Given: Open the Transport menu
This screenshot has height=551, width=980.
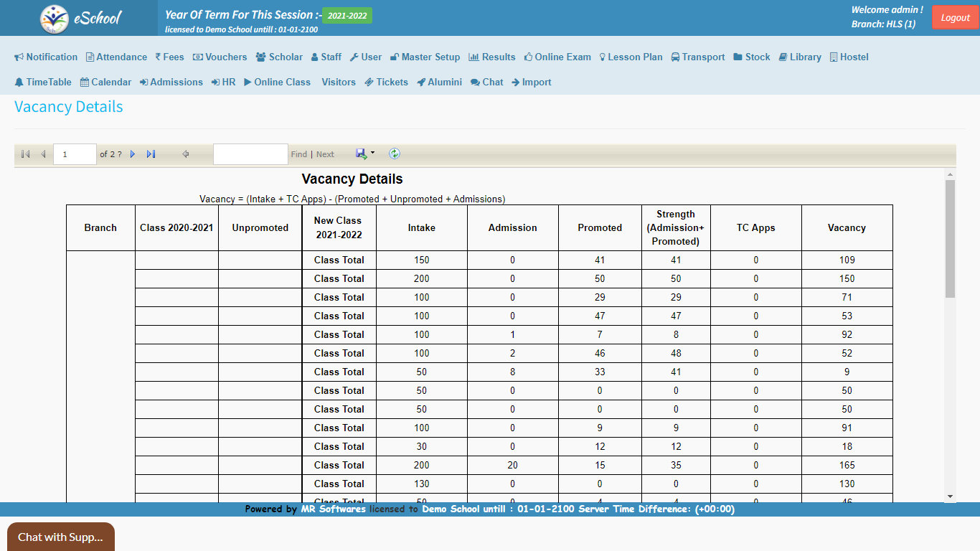Looking at the screenshot, I should click(697, 57).
